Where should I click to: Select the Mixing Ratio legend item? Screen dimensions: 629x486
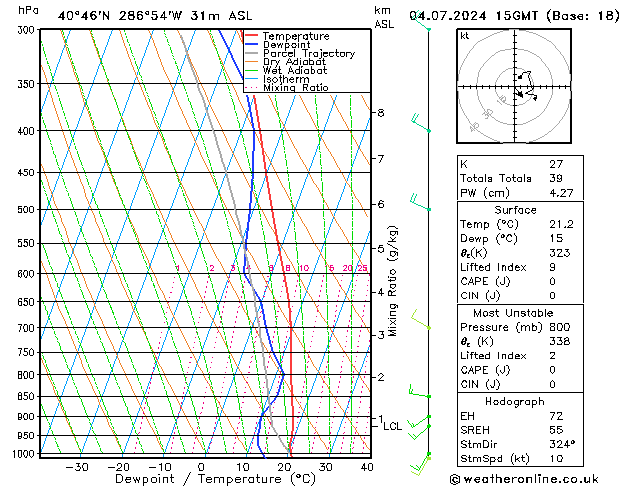pyautogui.click(x=295, y=88)
